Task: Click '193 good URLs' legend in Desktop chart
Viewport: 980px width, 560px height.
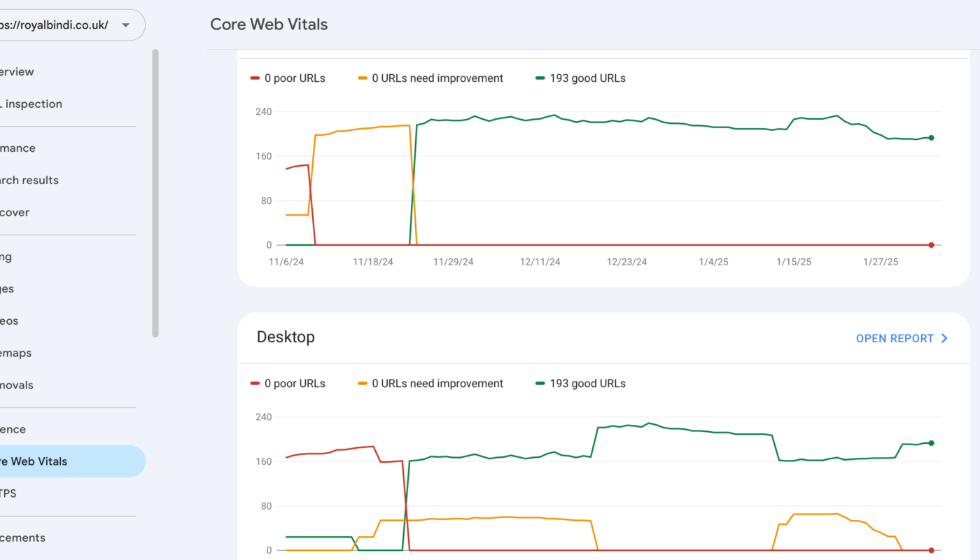Action: (581, 384)
